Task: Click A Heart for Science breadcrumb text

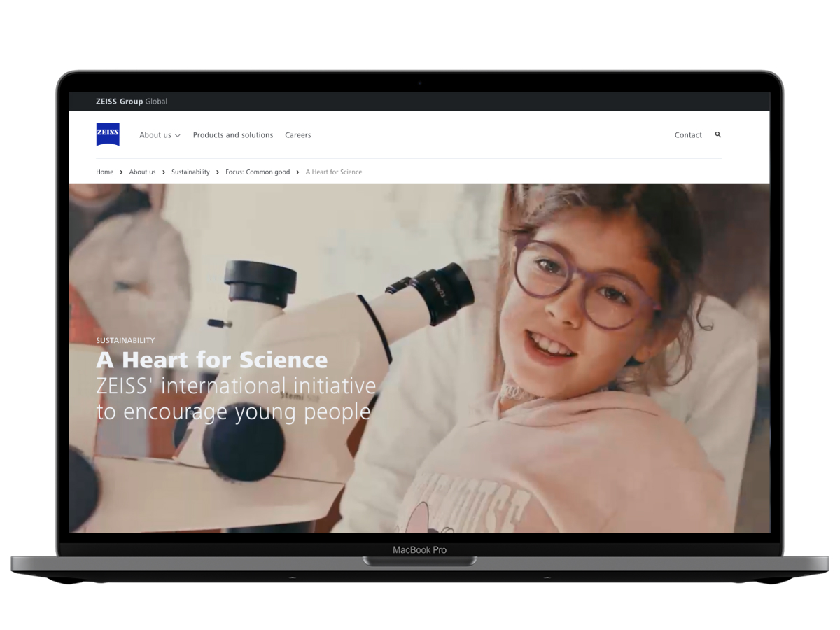Action: 334,171
